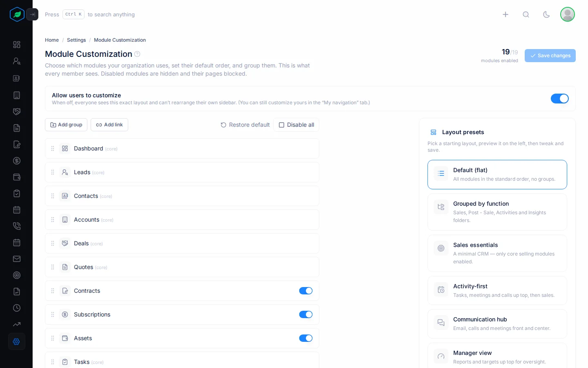Click the Add link button
The image size is (588, 368).
click(x=109, y=125)
